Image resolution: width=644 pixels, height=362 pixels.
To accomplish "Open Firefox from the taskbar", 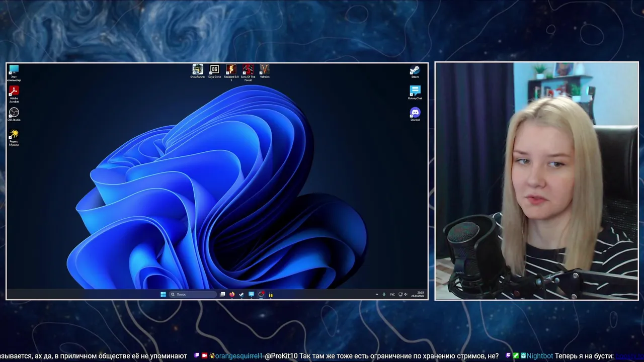I will point(232,295).
